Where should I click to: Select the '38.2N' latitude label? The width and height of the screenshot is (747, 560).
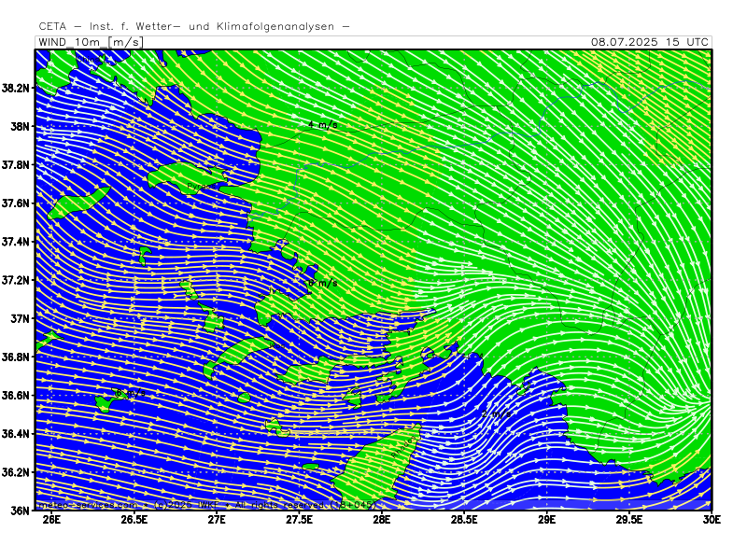pyautogui.click(x=18, y=88)
